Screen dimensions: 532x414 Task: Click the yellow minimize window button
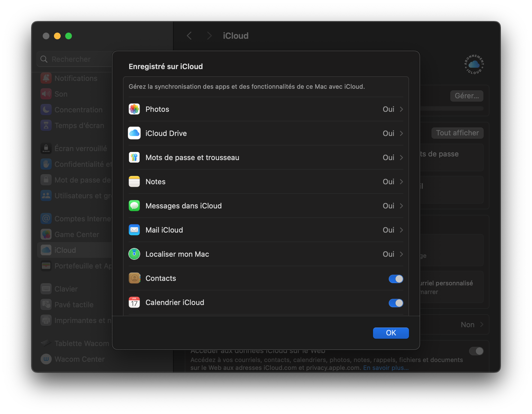pyautogui.click(x=57, y=36)
